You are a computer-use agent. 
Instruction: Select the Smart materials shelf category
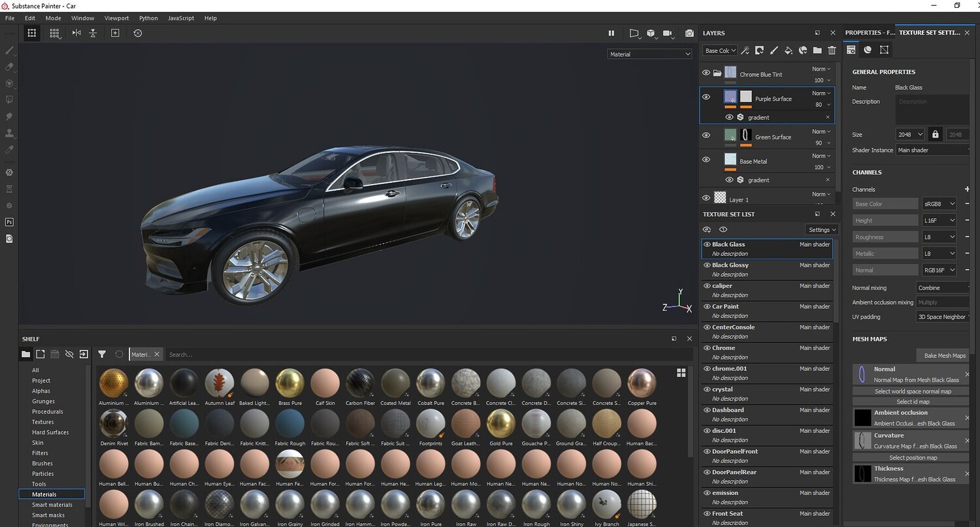[x=52, y=505]
